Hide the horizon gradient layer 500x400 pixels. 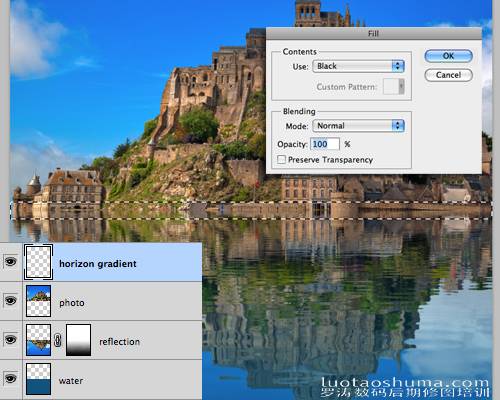click(x=10, y=262)
